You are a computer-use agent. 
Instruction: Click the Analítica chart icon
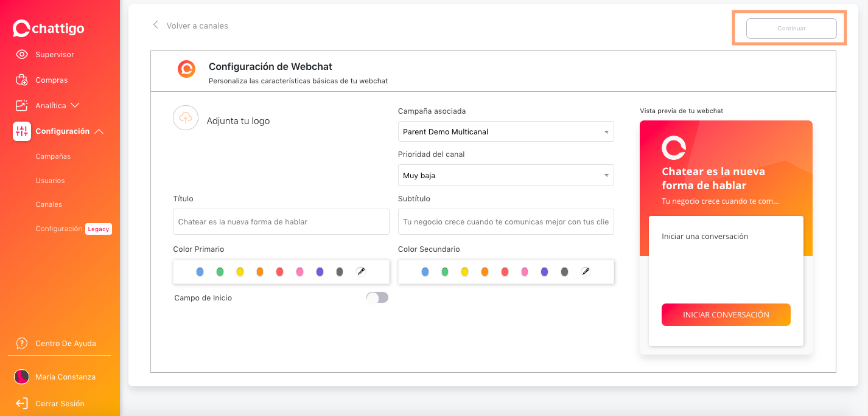point(22,106)
